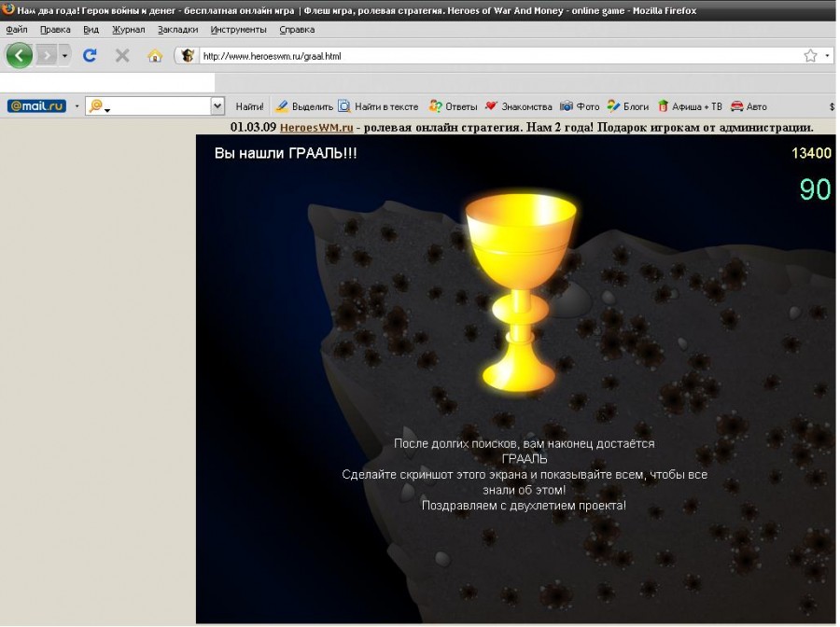840x627 pixels.
Task: Open Ответы in the Mail.ru toolbar
Action: pos(454,106)
